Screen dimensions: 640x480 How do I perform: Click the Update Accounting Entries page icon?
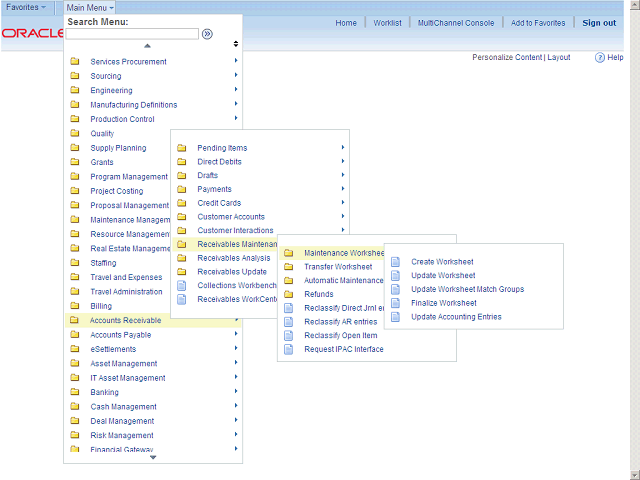396,317
